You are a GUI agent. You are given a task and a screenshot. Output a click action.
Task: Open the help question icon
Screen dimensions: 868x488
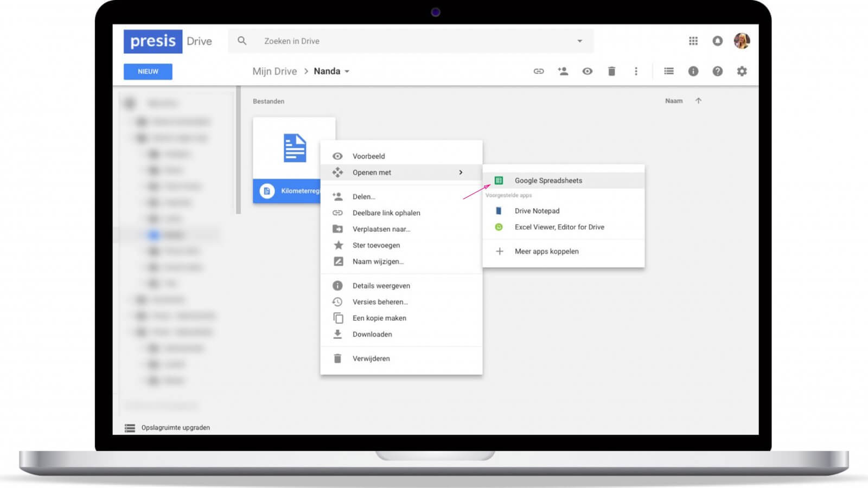(x=717, y=71)
